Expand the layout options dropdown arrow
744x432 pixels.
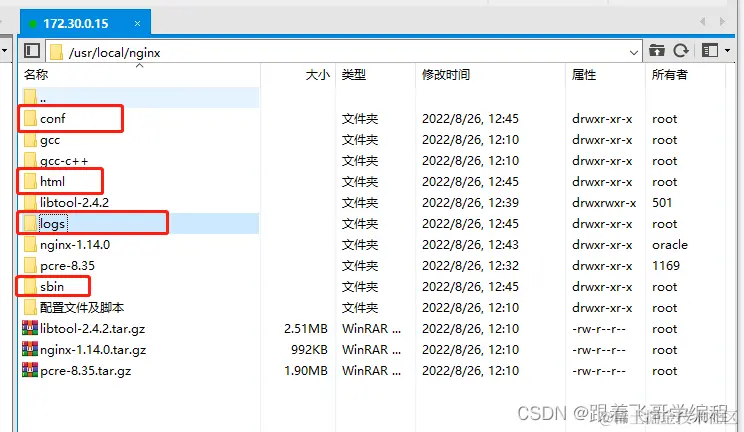pyautogui.click(x=727, y=50)
